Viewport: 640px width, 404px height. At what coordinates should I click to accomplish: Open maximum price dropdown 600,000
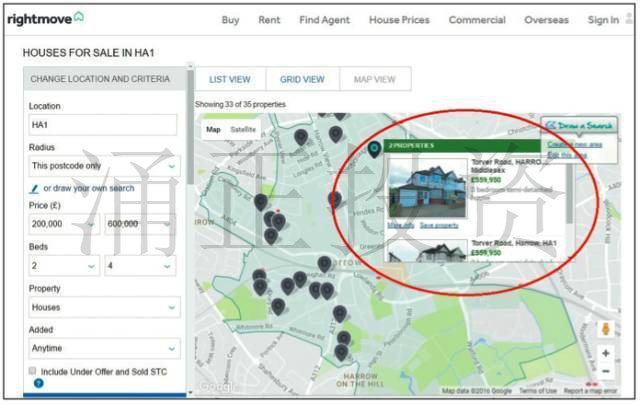tap(140, 224)
